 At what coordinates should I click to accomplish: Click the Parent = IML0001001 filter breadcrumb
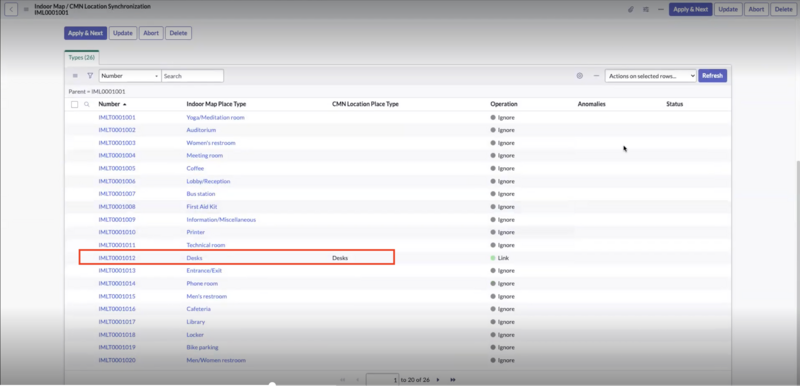coord(97,92)
